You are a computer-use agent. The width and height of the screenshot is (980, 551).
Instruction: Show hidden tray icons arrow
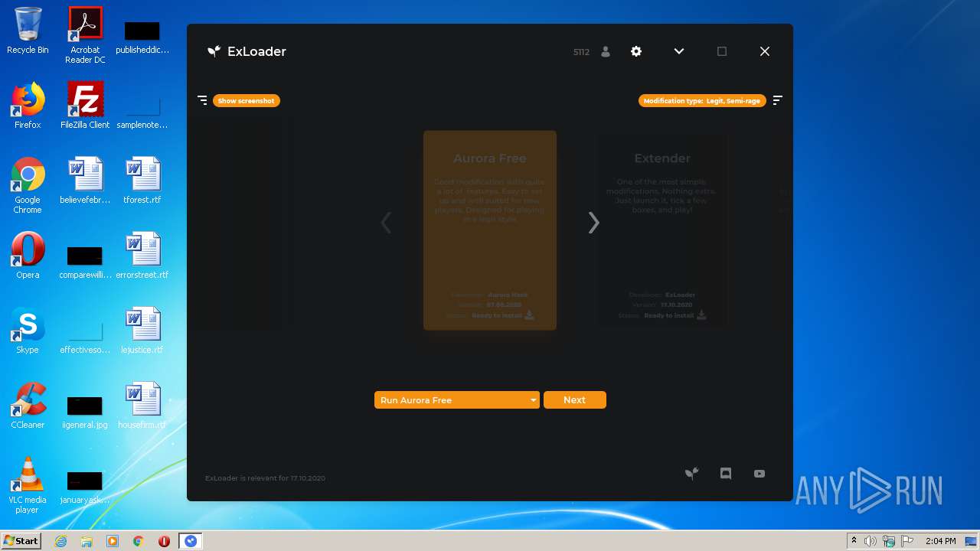point(854,541)
